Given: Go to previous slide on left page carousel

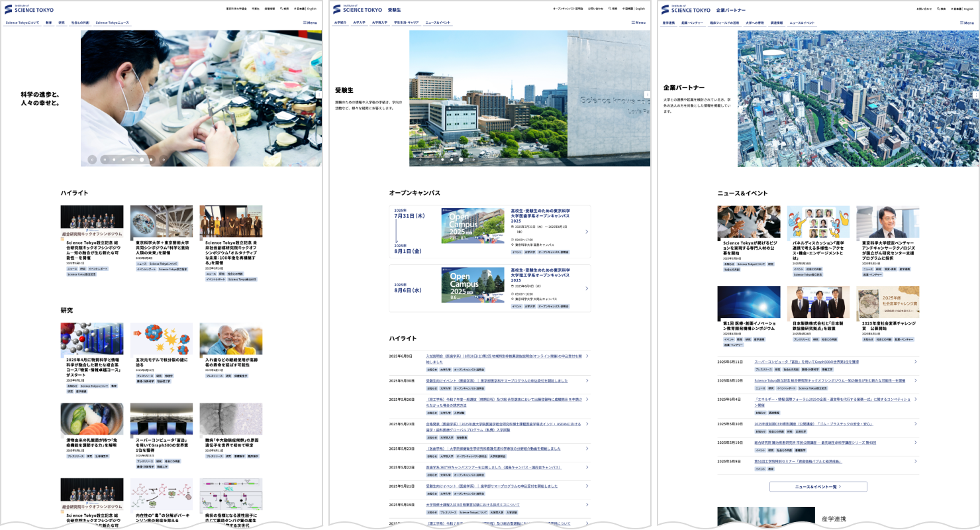Looking at the screenshot, I should 92,160.
